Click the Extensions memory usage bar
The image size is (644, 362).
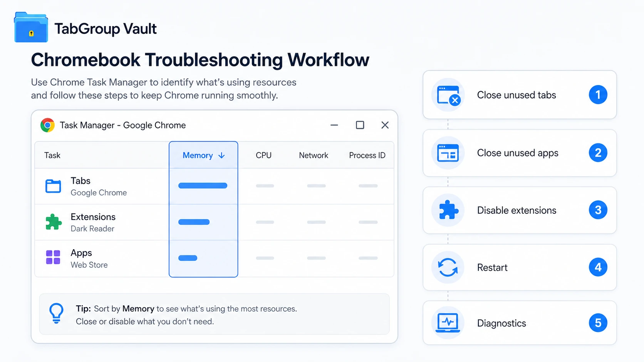point(194,222)
